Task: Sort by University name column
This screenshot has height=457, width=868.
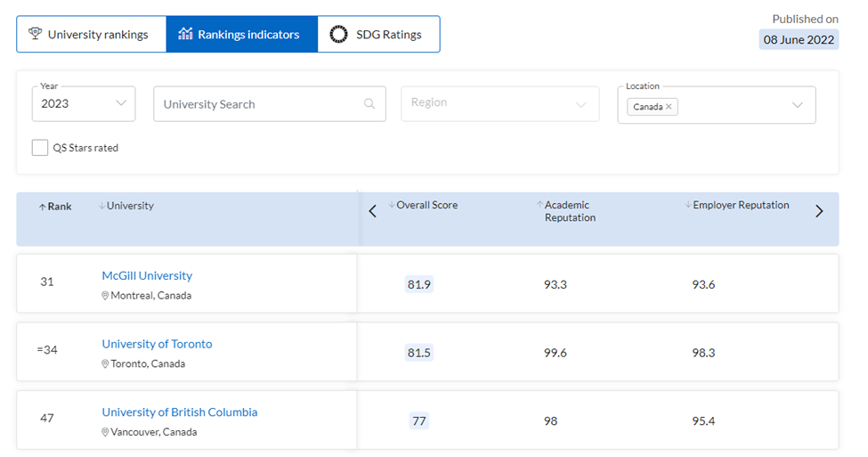Action: [126, 206]
